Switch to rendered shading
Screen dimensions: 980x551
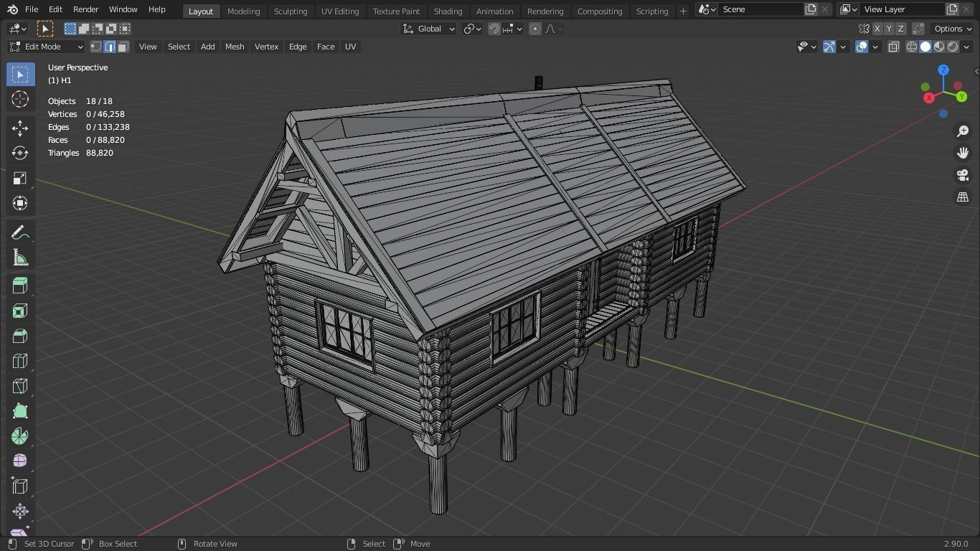pyautogui.click(x=953, y=47)
